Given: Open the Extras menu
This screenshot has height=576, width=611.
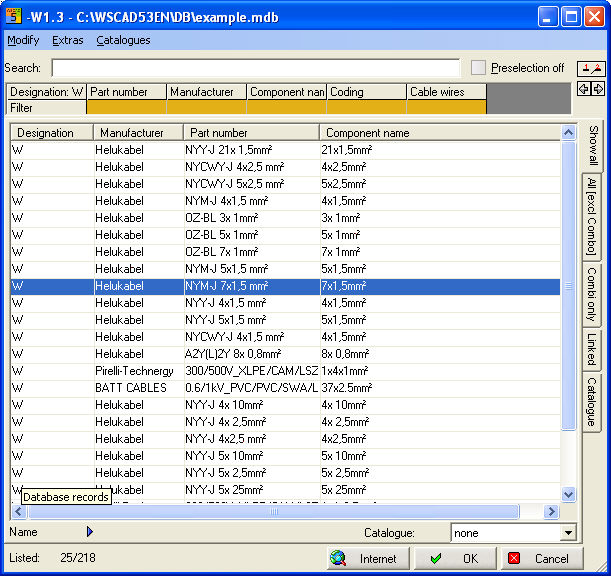Looking at the screenshot, I should (x=68, y=40).
